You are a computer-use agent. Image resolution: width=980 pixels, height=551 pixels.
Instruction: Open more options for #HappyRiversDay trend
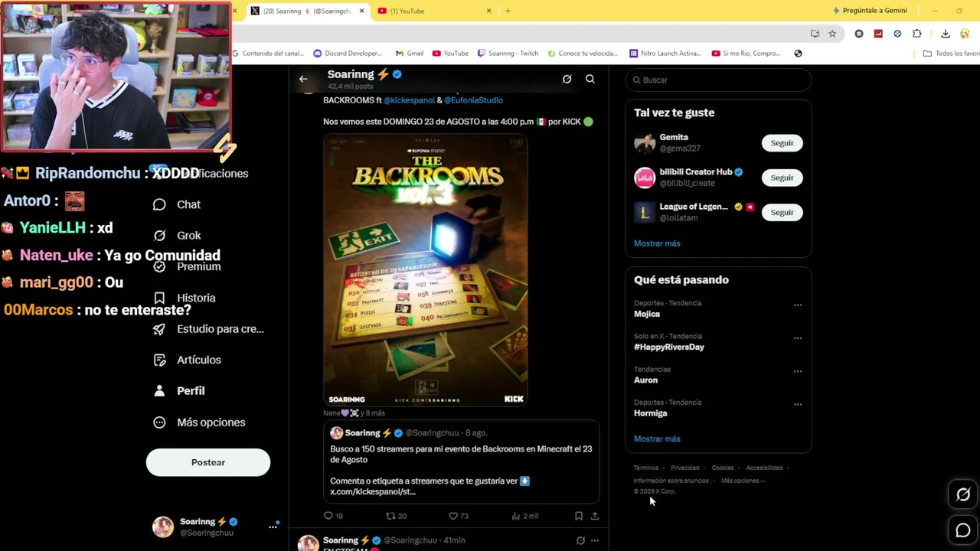798,338
